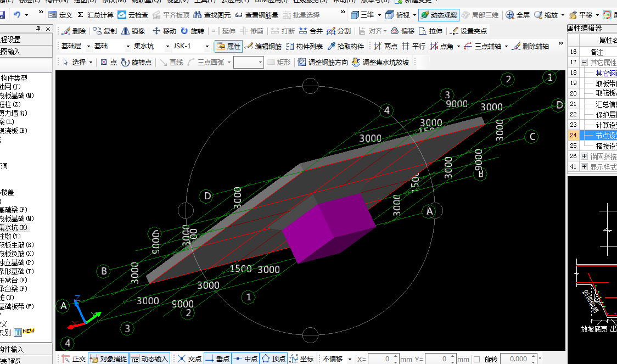The image size is (617, 364).
Task: Select the 平移 pan tool
Action: [581, 15]
